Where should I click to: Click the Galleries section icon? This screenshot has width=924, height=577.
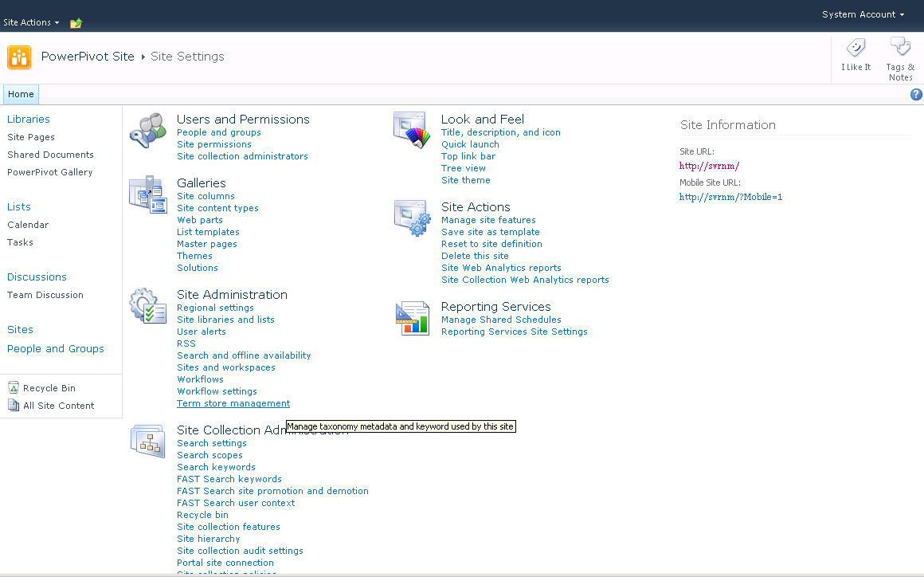pos(148,194)
